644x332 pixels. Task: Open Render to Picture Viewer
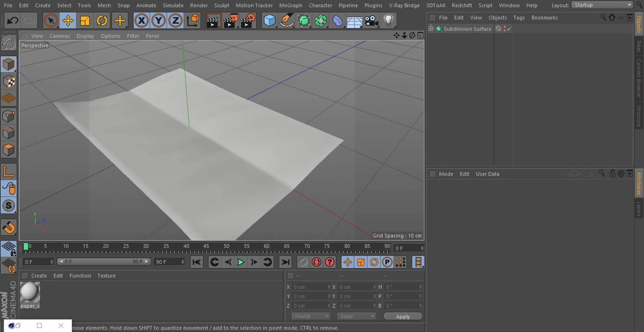pyautogui.click(x=231, y=21)
